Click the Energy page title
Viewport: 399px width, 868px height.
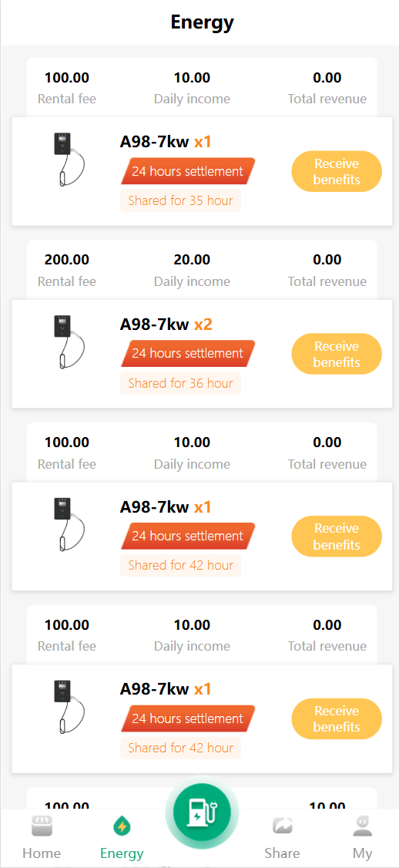coord(202,22)
